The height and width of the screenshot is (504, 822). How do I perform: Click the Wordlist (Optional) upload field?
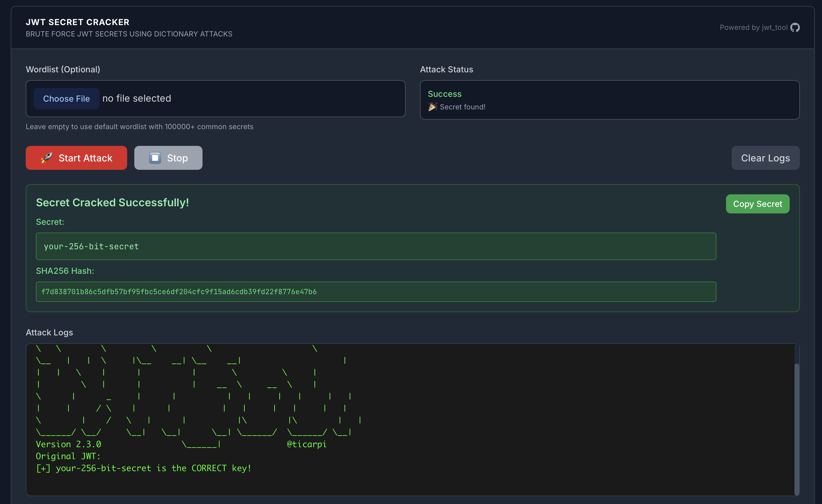[215, 99]
